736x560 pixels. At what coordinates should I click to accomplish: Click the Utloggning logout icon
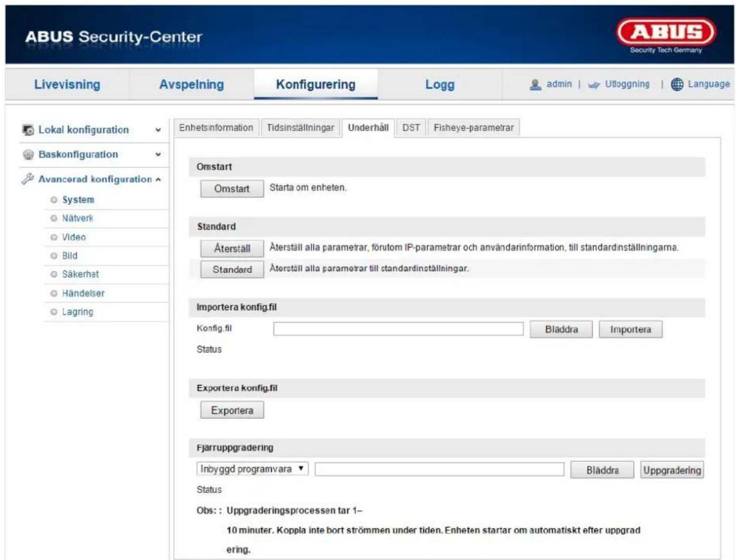pyautogui.click(x=594, y=85)
